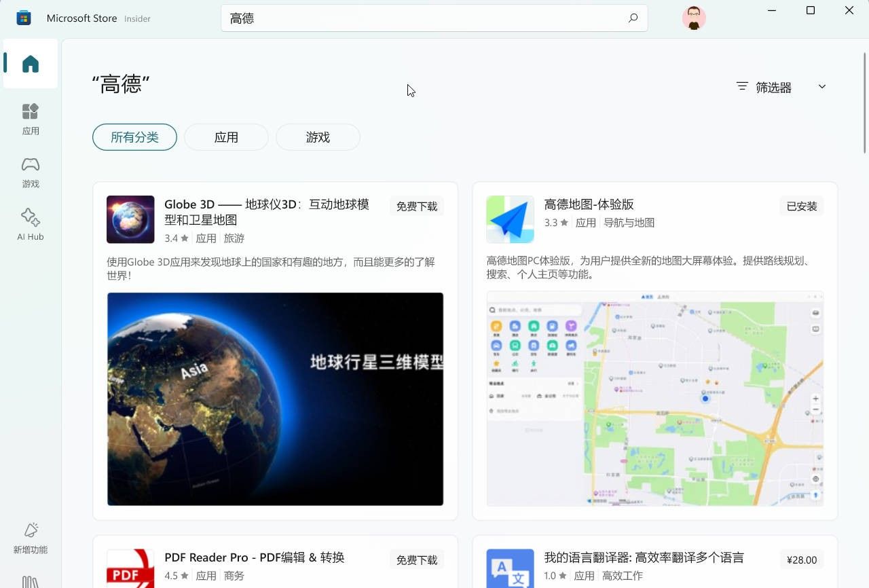Open 新增功能 (What's new) in sidebar

[31, 538]
